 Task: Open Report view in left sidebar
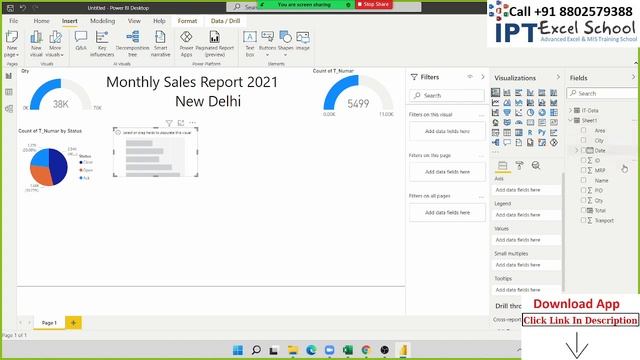coord(9,76)
